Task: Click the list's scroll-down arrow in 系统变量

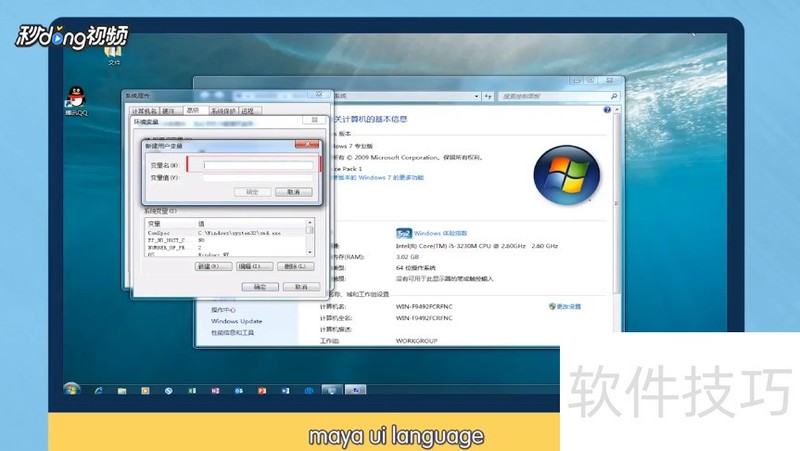Action: [309, 252]
